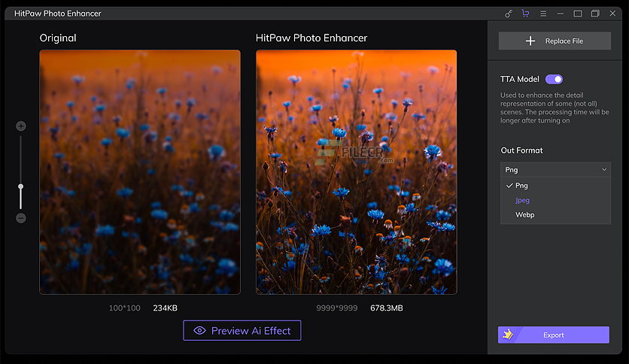The width and height of the screenshot is (629, 364).
Task: Open the hamburger menu icon
Action: pyautogui.click(x=543, y=14)
